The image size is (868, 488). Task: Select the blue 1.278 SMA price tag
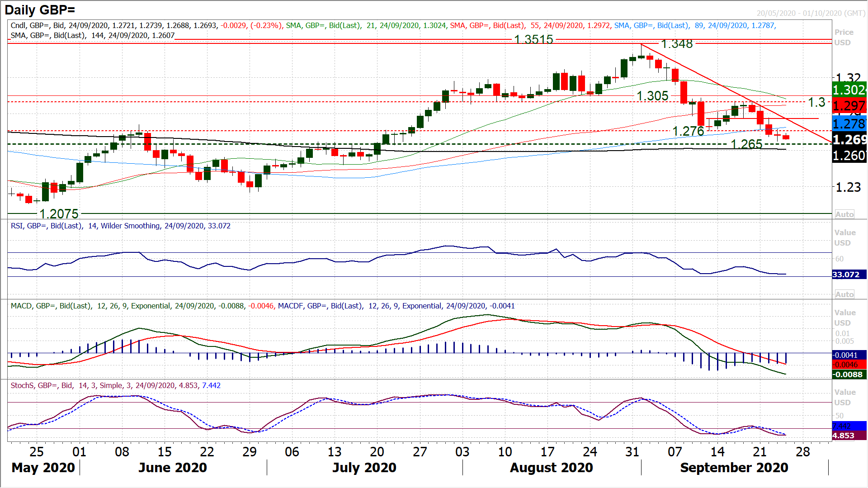[x=849, y=123]
